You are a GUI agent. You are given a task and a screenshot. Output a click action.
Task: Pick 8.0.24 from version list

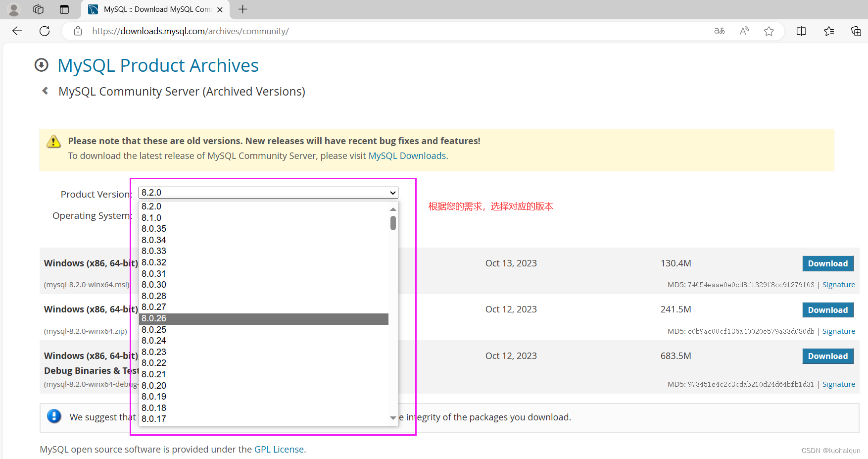click(x=265, y=341)
